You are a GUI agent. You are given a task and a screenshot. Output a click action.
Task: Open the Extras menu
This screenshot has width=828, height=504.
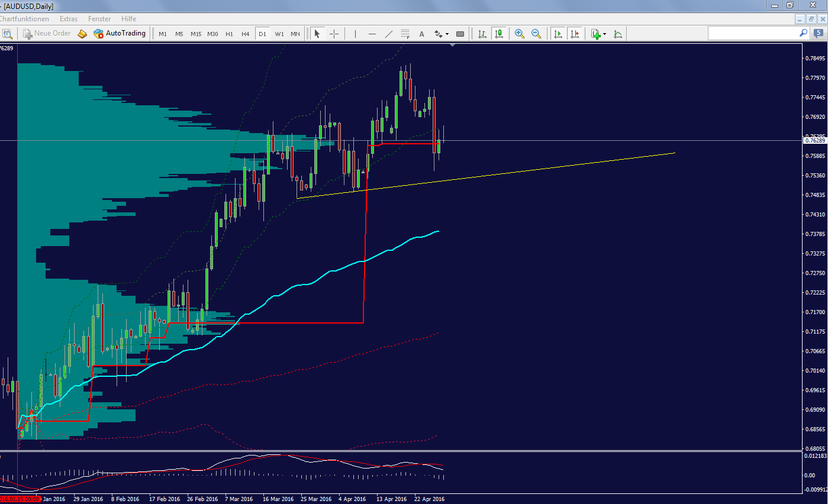(x=69, y=19)
